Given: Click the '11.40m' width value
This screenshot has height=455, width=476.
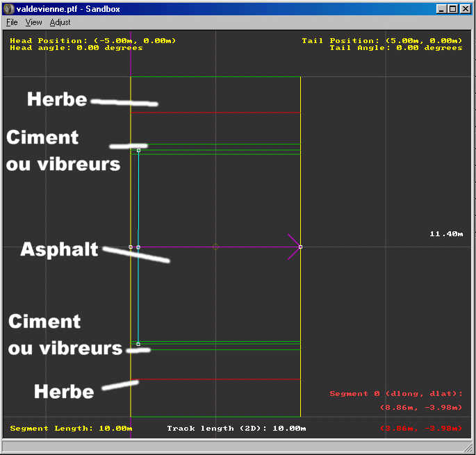Looking at the screenshot, I should (x=446, y=233).
